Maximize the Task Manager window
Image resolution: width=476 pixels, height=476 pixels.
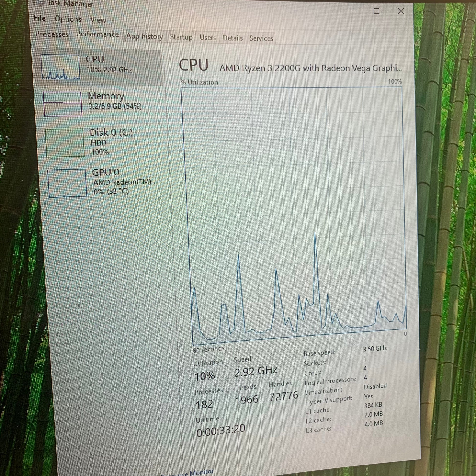[x=376, y=11]
